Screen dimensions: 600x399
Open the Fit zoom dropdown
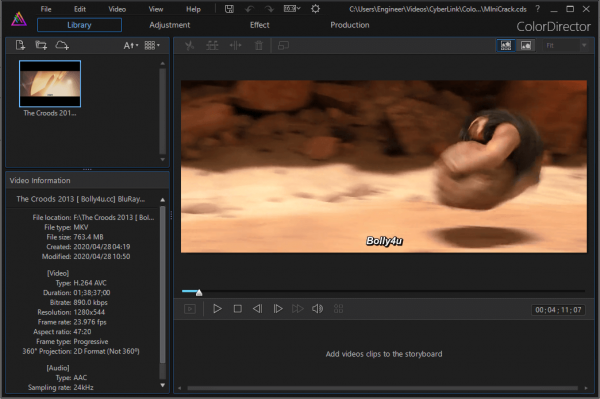coord(566,46)
